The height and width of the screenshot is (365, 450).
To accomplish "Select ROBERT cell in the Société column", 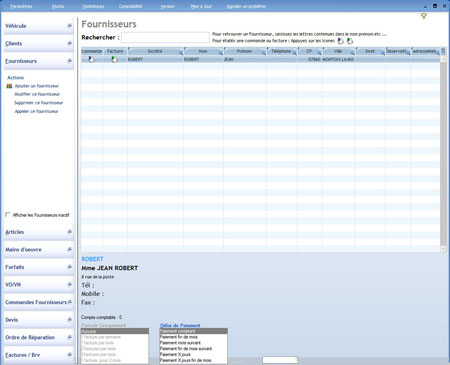I will [x=155, y=59].
